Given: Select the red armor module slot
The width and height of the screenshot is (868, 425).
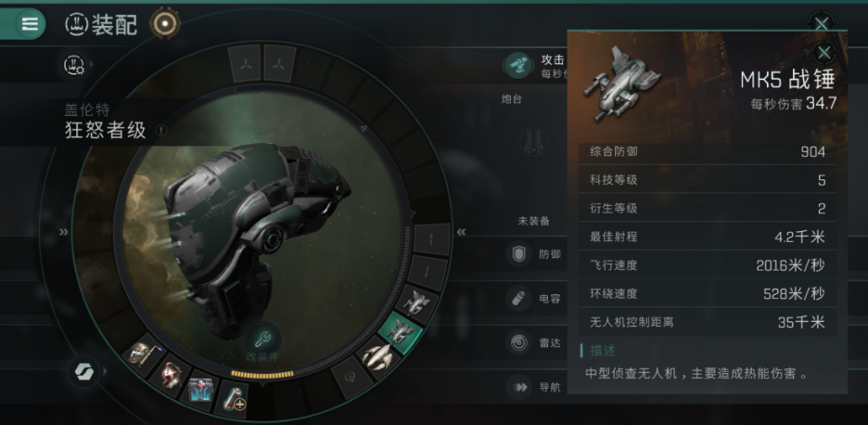Looking at the screenshot, I should click(x=171, y=374).
